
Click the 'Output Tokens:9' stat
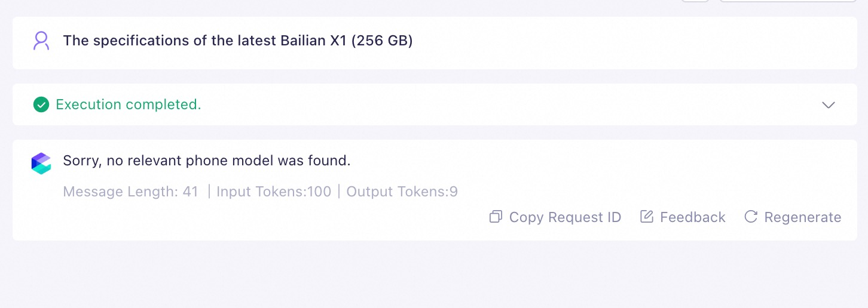pyautogui.click(x=402, y=192)
